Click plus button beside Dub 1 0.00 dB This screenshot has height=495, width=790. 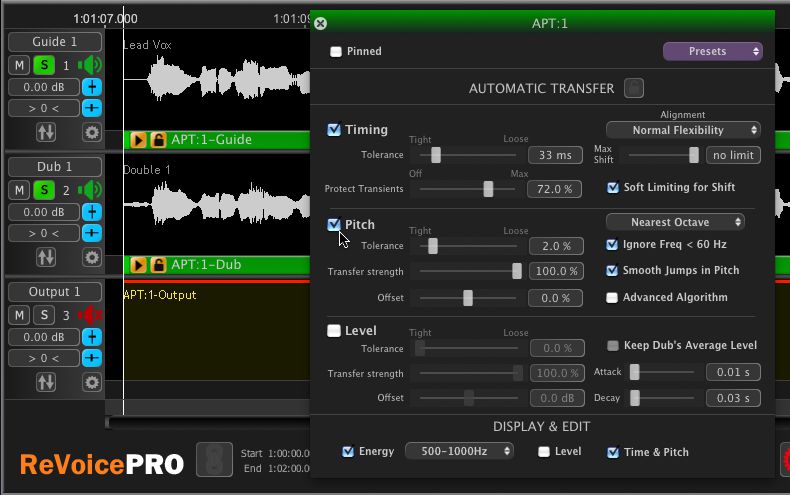(92, 212)
